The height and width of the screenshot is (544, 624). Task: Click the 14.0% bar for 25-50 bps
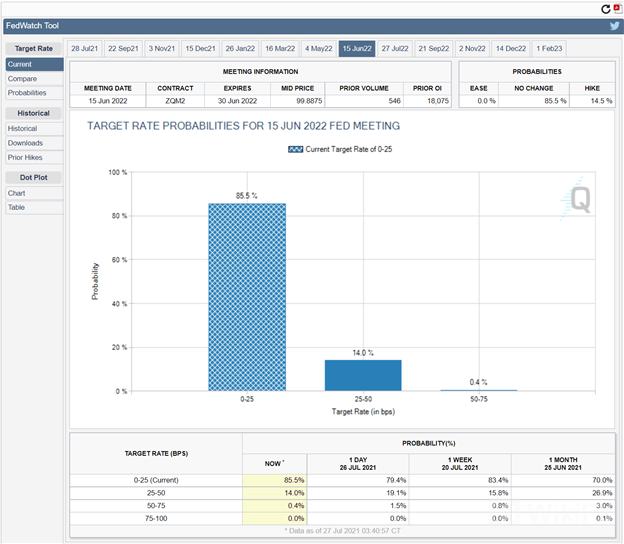[363, 375]
